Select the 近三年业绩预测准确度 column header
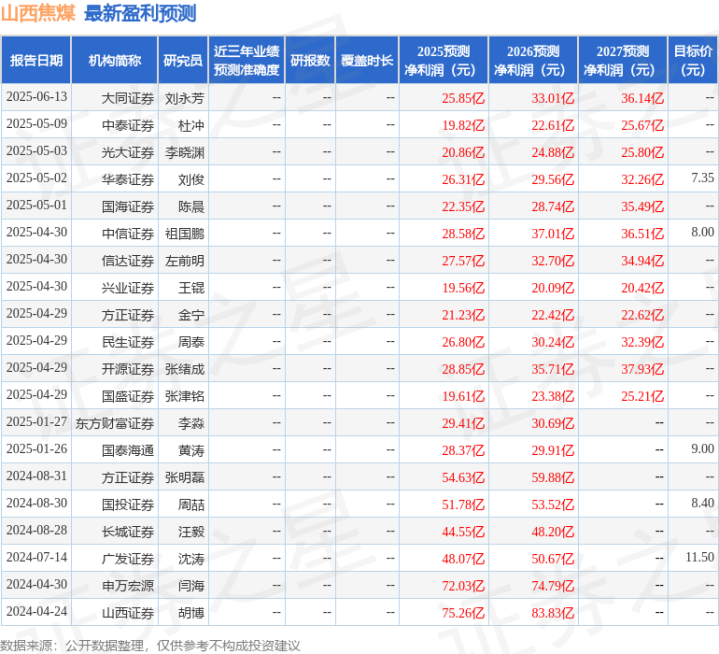This screenshot has width=719, height=654. coord(247,61)
